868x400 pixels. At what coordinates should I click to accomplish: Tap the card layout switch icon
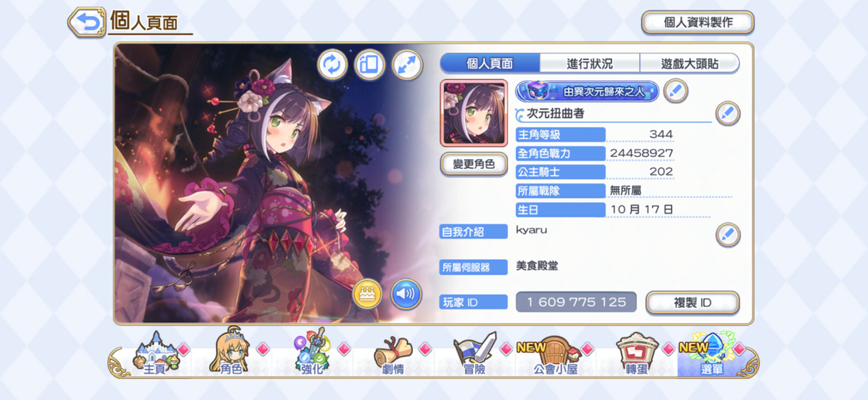369,65
